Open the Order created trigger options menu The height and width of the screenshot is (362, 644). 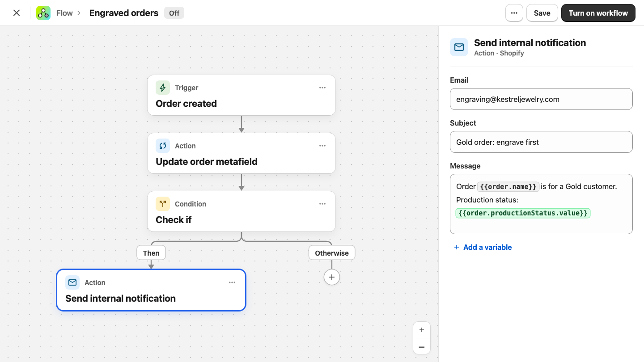click(322, 88)
